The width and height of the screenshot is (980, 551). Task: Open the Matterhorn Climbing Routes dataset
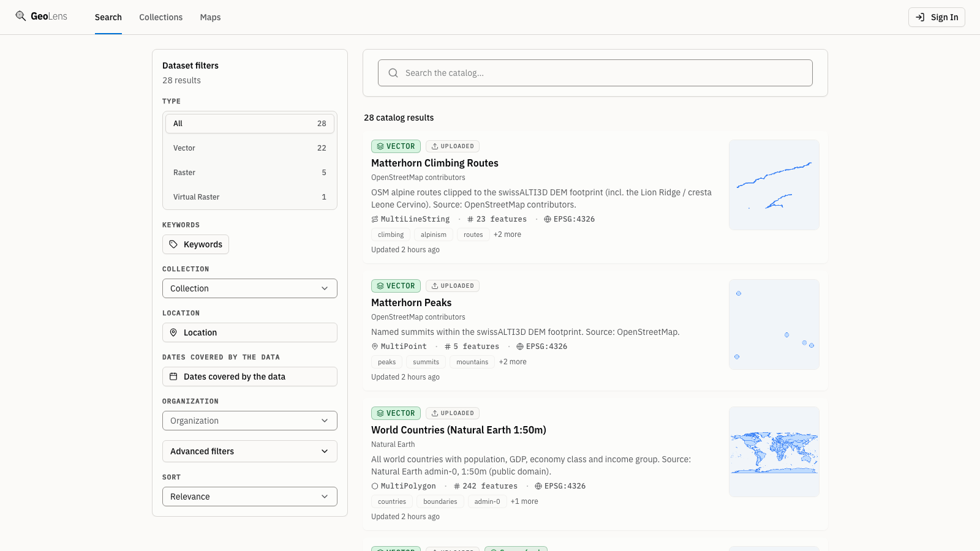[x=435, y=163]
